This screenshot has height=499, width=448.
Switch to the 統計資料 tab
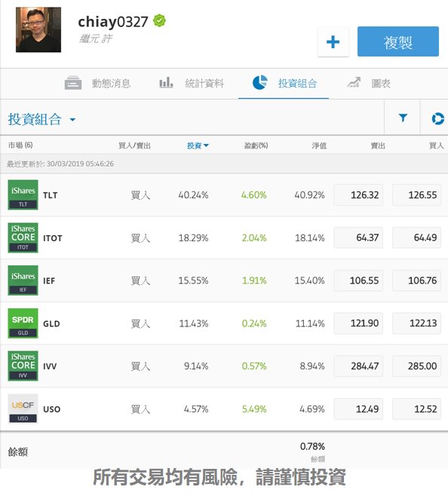(192, 84)
